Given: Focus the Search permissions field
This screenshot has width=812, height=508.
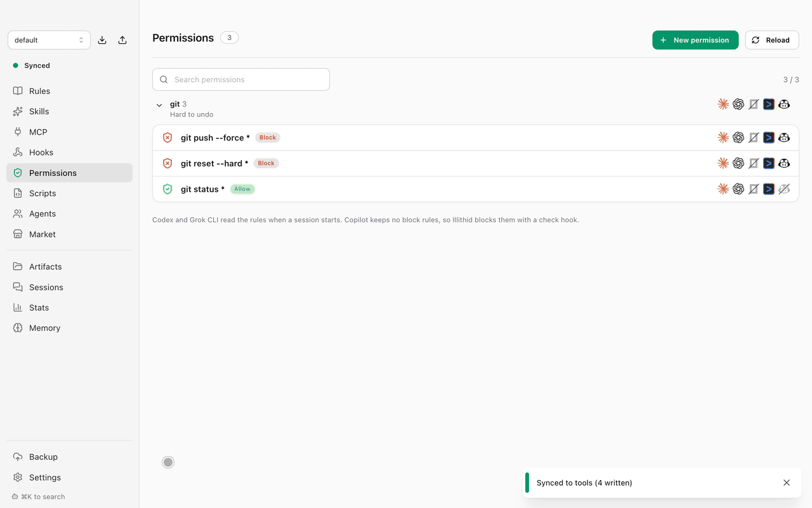Looking at the screenshot, I should (x=241, y=79).
